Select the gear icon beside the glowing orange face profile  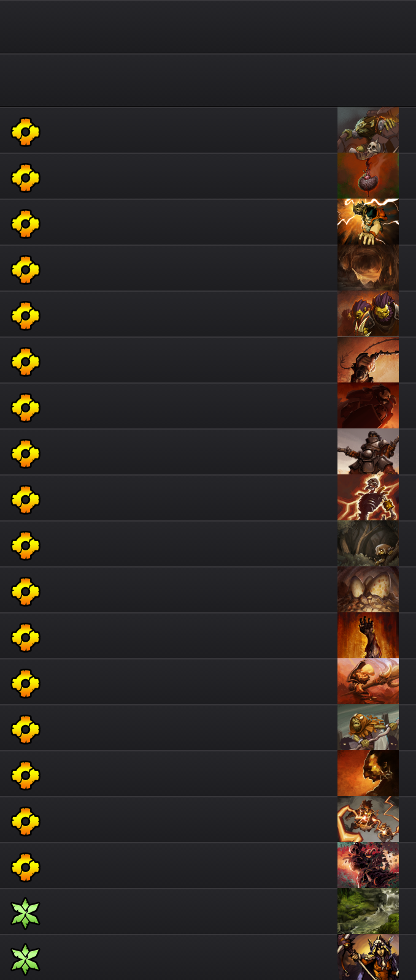point(25,775)
